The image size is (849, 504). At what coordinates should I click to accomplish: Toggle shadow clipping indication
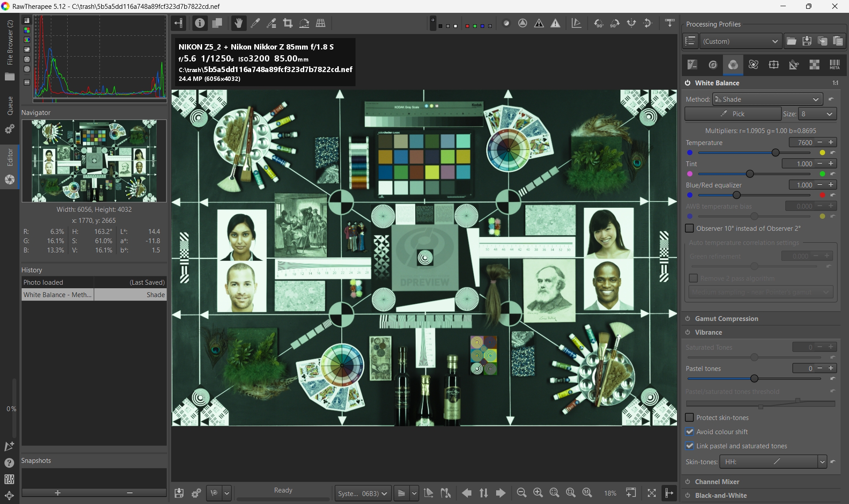coord(539,23)
